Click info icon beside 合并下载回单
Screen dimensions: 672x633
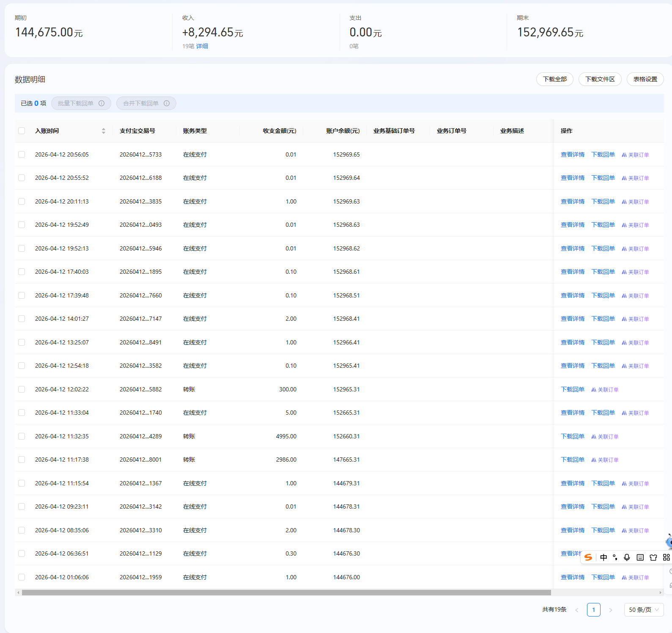tap(167, 103)
